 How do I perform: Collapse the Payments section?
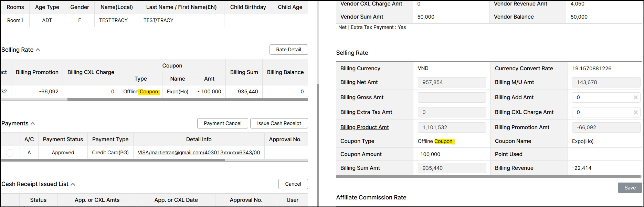33,123
